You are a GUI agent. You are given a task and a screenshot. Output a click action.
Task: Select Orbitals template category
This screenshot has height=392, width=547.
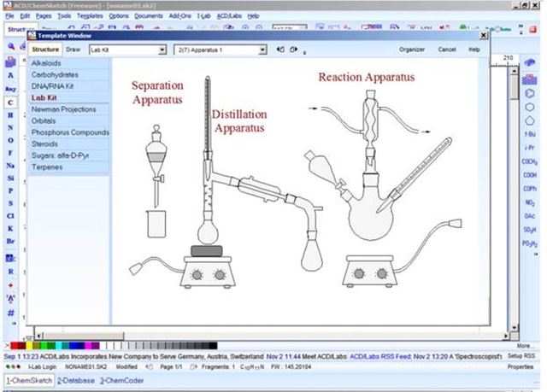pos(69,121)
